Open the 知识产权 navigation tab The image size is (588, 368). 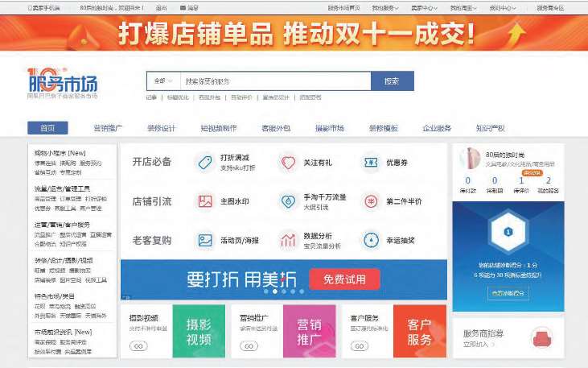point(491,128)
